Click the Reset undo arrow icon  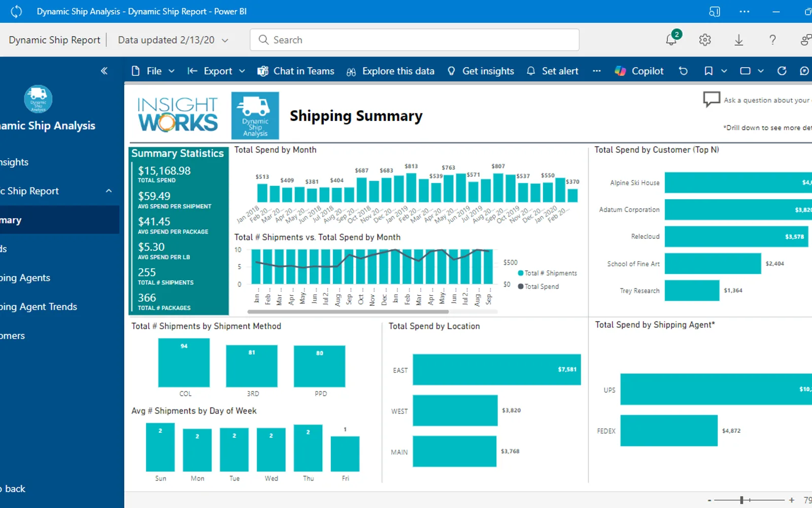[683, 71]
